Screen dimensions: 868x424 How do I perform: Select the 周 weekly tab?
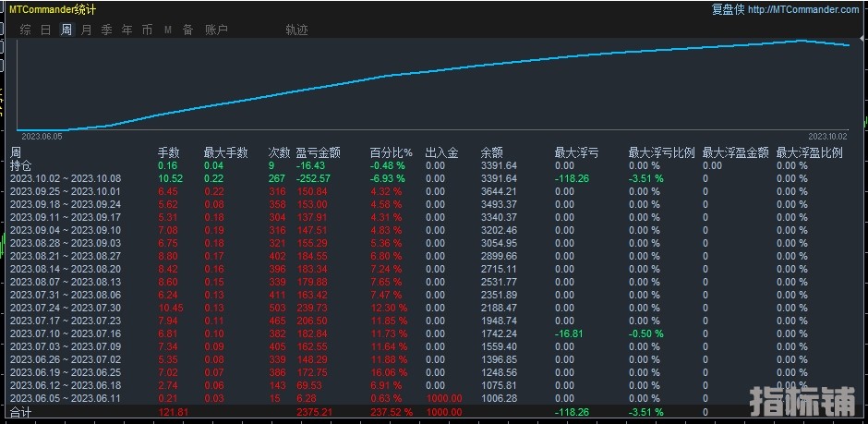(66, 30)
